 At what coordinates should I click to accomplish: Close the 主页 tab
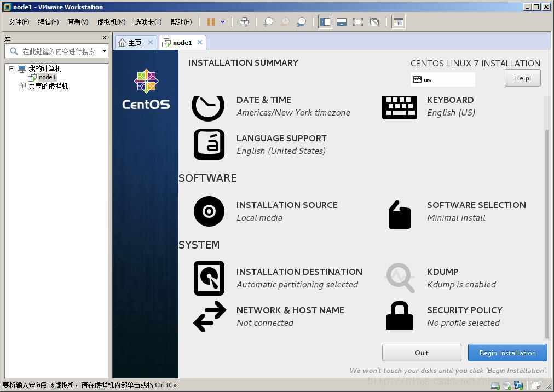click(x=150, y=42)
